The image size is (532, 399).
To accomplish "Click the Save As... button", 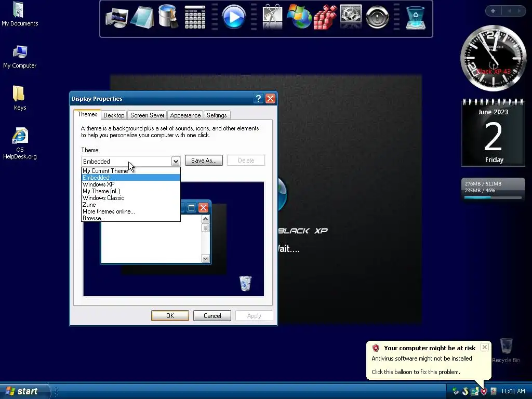I will click(204, 161).
